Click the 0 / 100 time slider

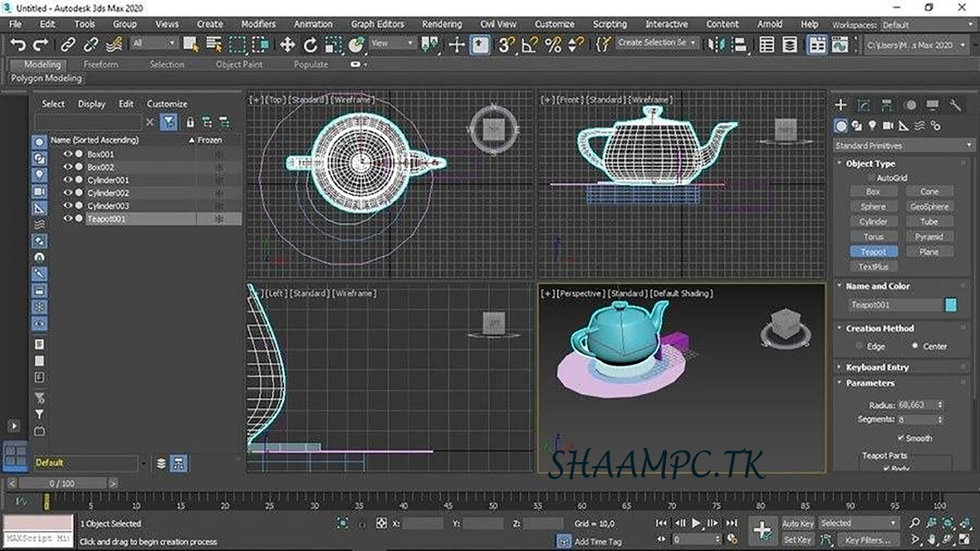click(61, 484)
